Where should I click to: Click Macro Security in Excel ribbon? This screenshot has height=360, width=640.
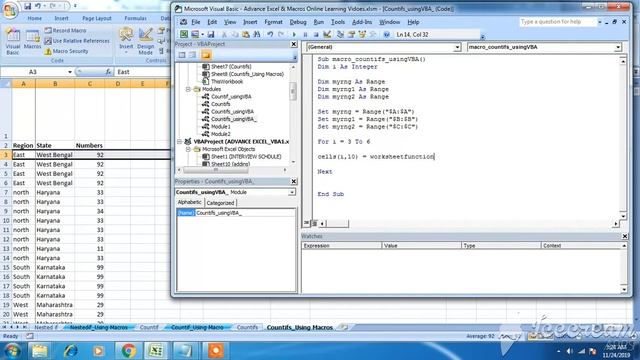[66, 51]
